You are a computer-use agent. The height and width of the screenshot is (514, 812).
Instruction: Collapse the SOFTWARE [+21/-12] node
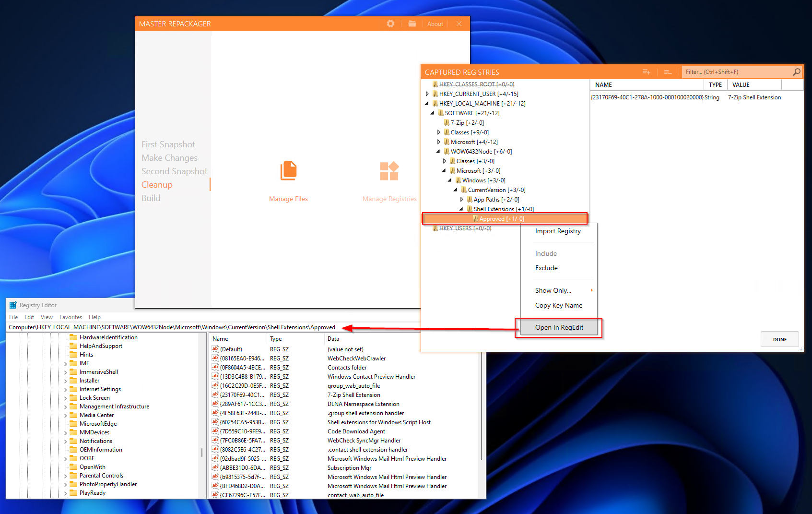click(433, 113)
